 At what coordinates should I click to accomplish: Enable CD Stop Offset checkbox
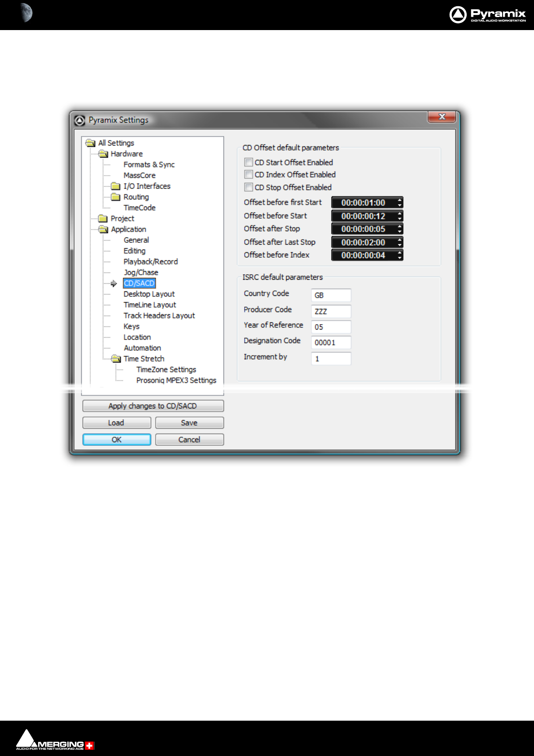pyautogui.click(x=249, y=187)
